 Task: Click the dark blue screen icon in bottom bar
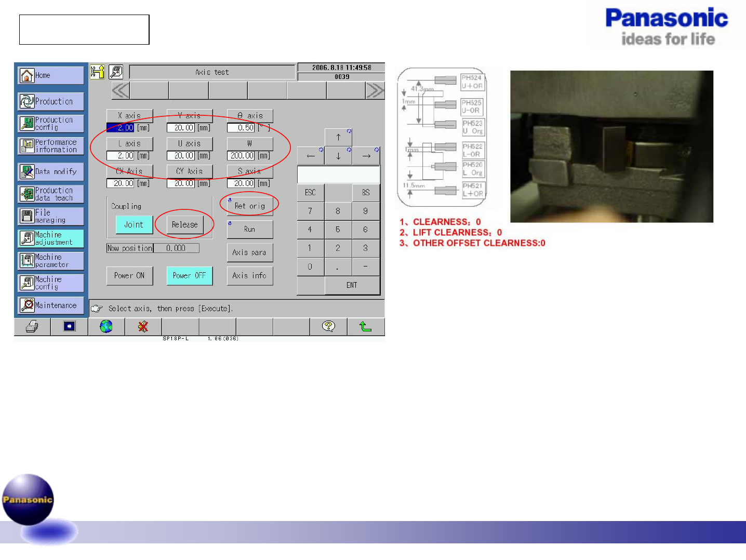[x=69, y=326]
